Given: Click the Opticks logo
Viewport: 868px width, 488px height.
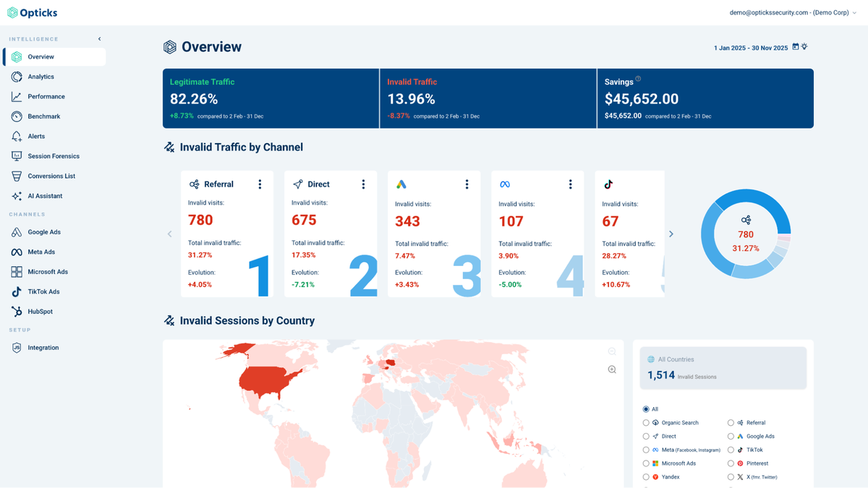Looking at the screenshot, I should (32, 12).
